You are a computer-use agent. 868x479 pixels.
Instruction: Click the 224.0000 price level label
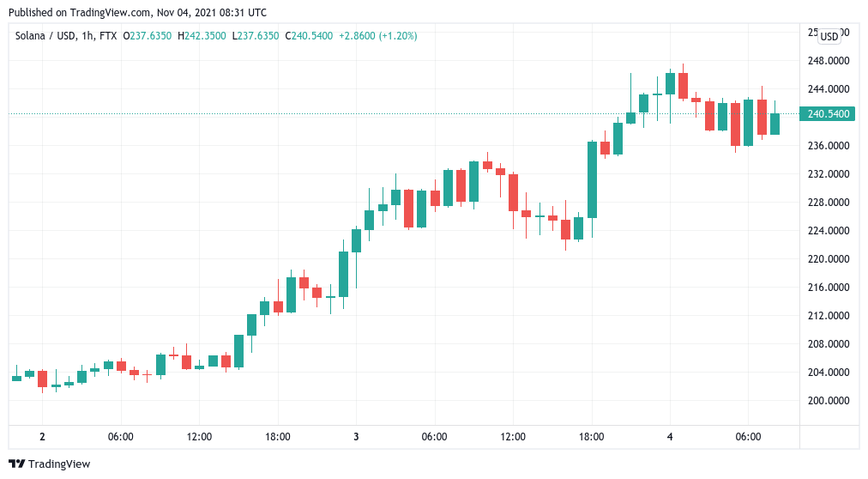pos(829,230)
